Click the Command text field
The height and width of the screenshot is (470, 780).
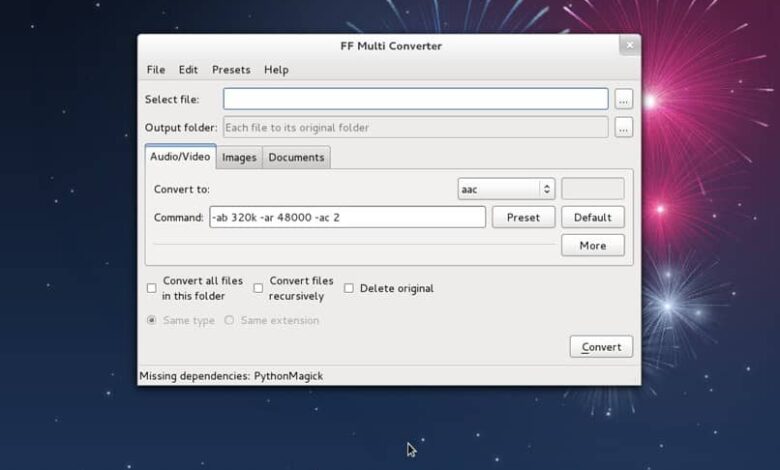(347, 217)
